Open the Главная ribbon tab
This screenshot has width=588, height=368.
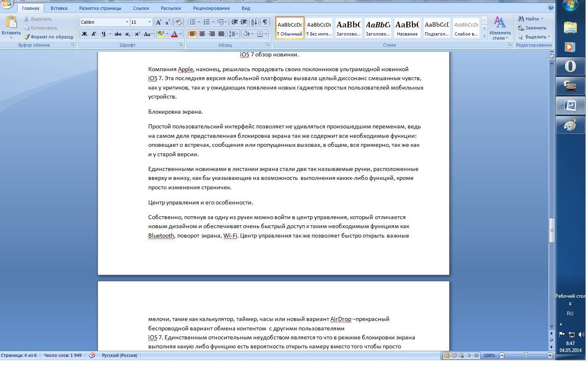[x=31, y=8]
